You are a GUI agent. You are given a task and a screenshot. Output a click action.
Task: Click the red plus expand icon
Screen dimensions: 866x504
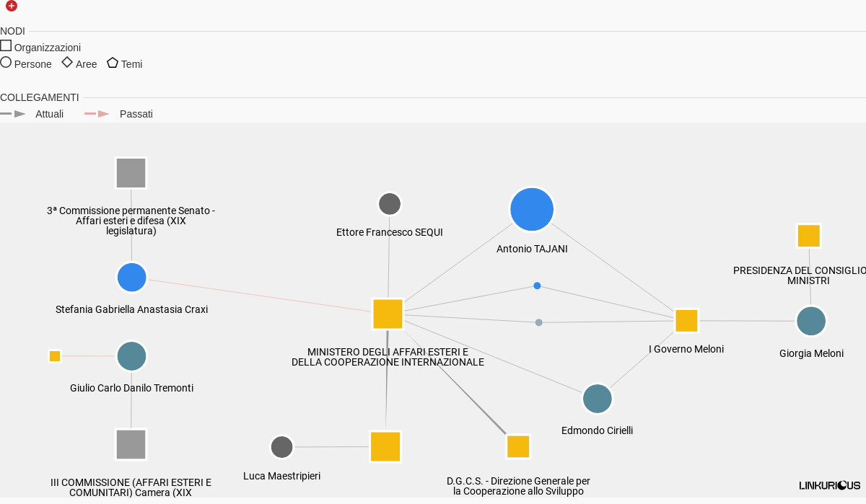(12, 6)
